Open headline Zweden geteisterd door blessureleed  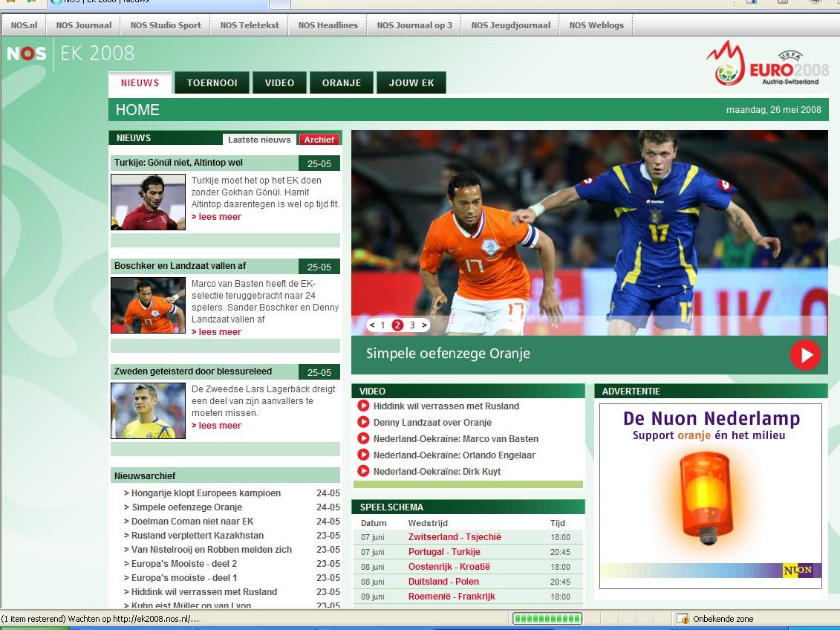point(193,371)
